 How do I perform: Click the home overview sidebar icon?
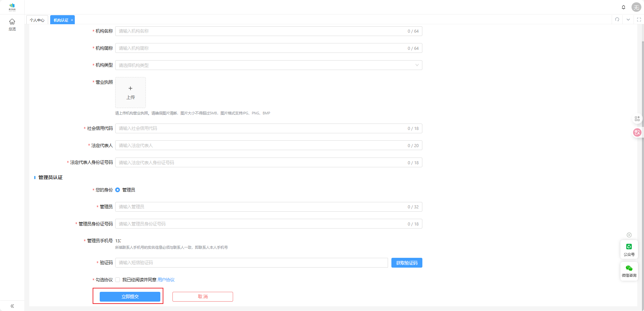click(12, 24)
